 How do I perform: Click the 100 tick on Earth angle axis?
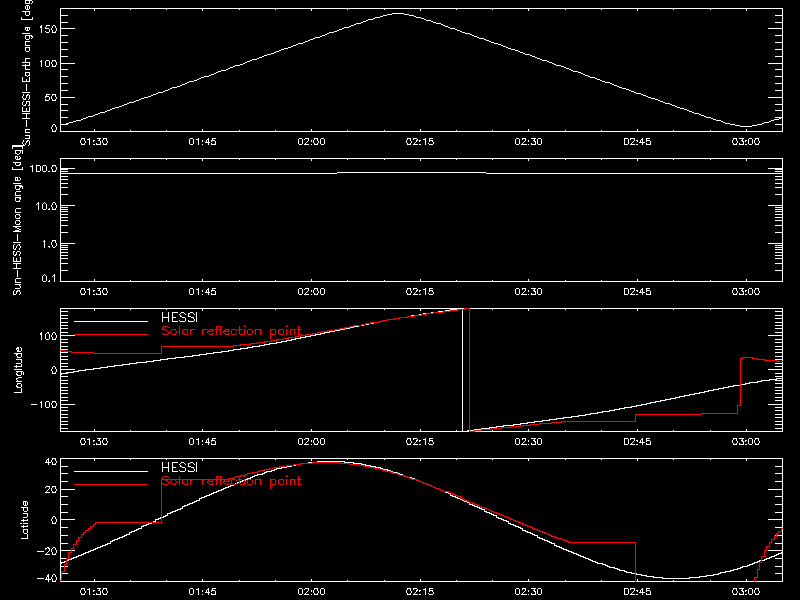tap(48, 64)
